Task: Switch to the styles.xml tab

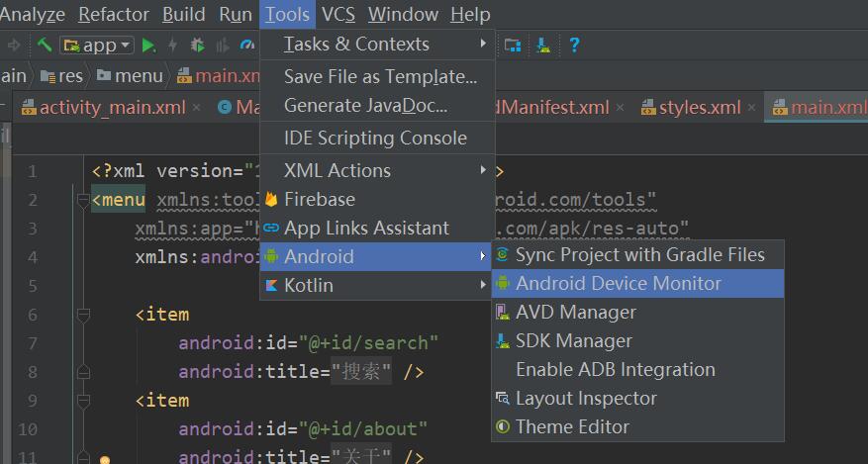Action: tap(691, 107)
